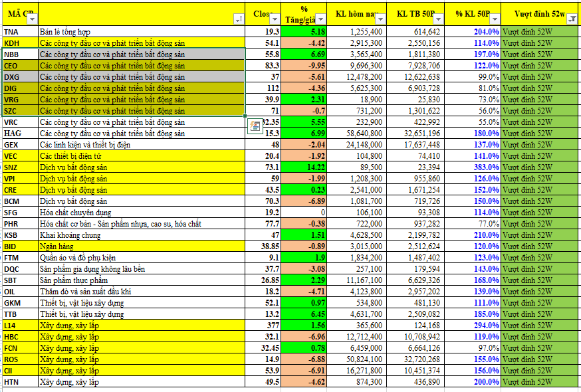Open the filter dropdown on MÃ CP header

pos(31,19)
